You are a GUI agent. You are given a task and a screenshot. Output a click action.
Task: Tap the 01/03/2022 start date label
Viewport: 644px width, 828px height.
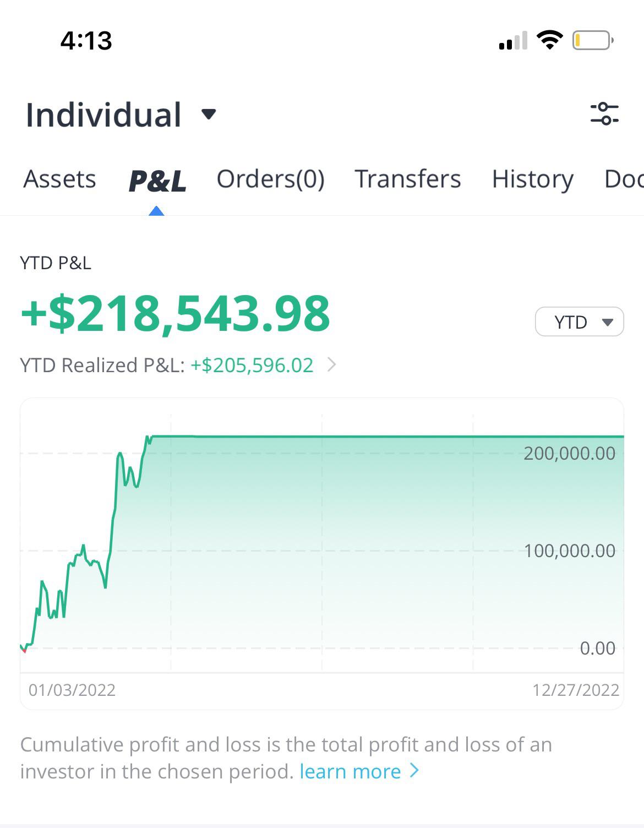(72, 690)
